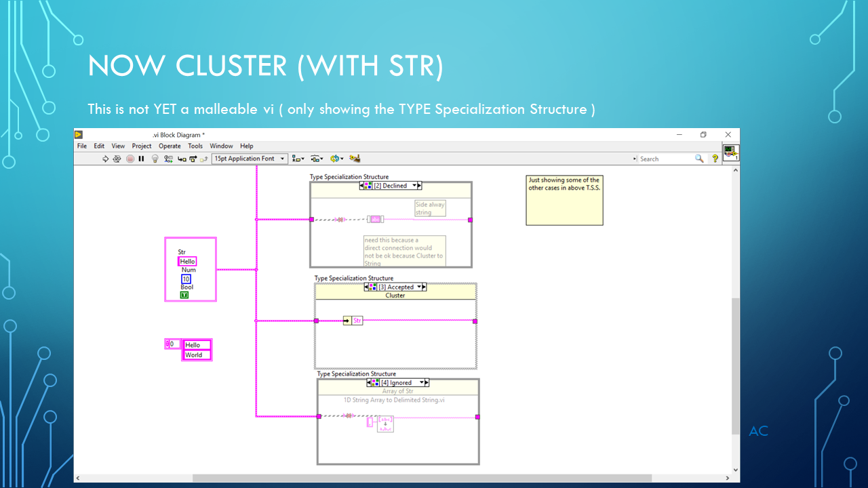Toggle Highlight Execution light bulb

[155, 159]
